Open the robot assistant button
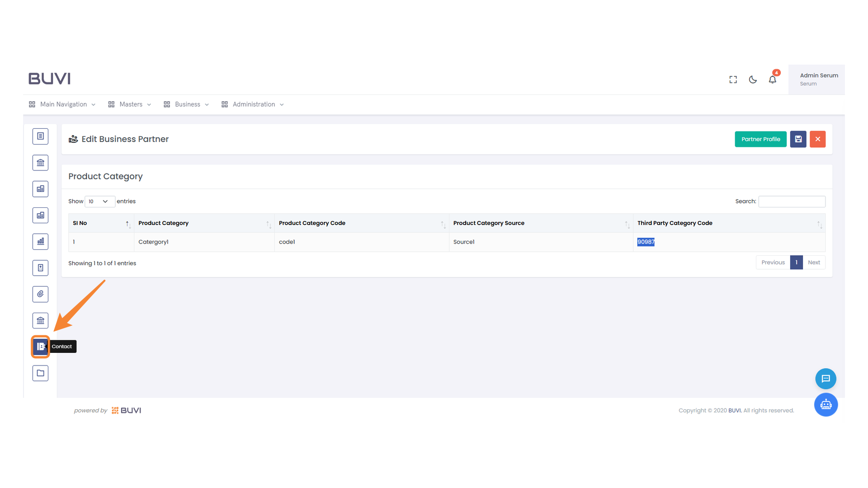 (x=826, y=404)
